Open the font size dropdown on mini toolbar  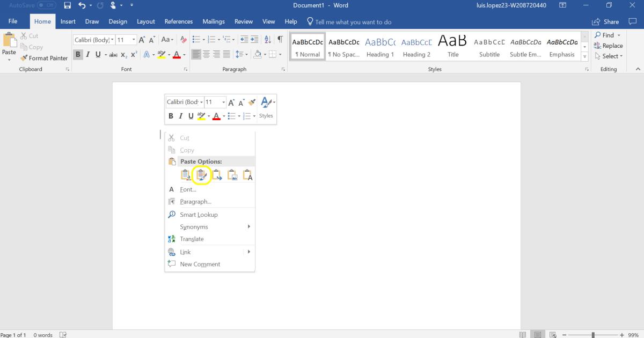point(214,101)
